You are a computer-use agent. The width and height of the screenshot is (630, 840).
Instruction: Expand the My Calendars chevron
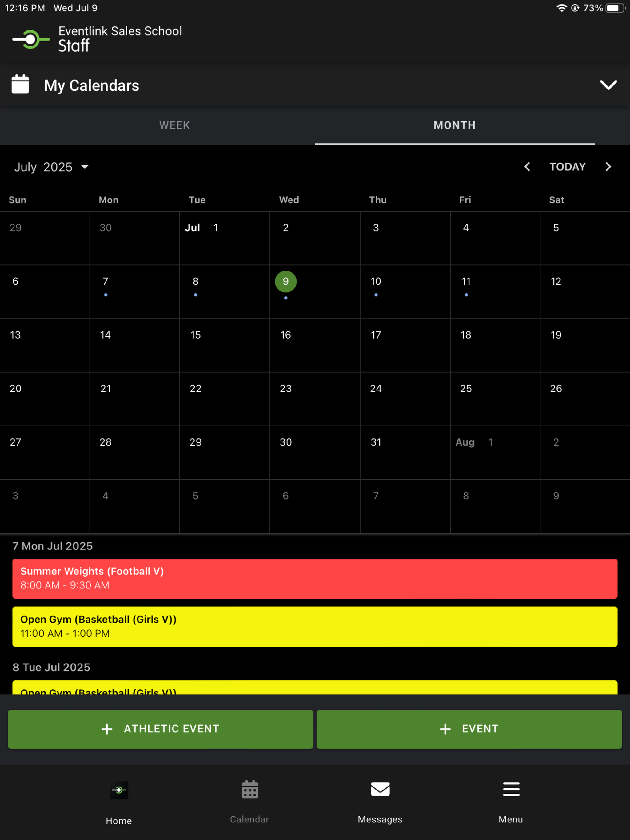click(x=608, y=85)
